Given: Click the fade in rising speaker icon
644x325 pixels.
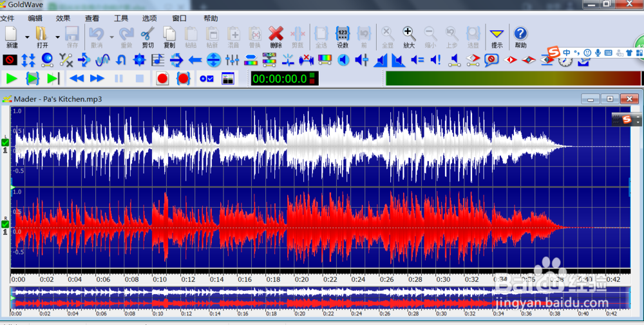Looking at the screenshot, I should pos(381,60).
